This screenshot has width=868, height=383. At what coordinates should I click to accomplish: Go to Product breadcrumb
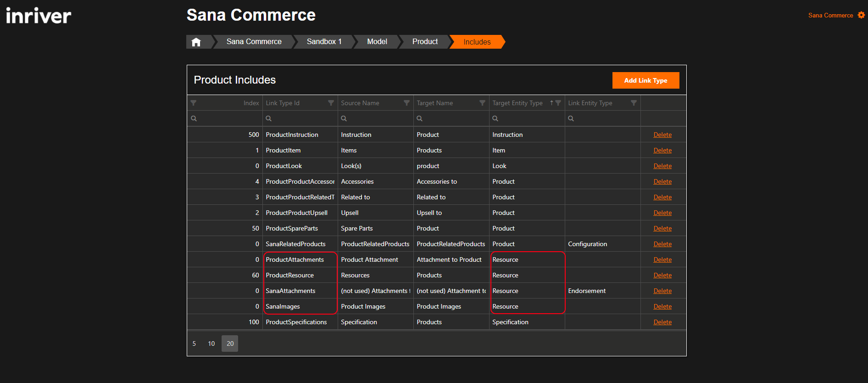[x=425, y=42]
